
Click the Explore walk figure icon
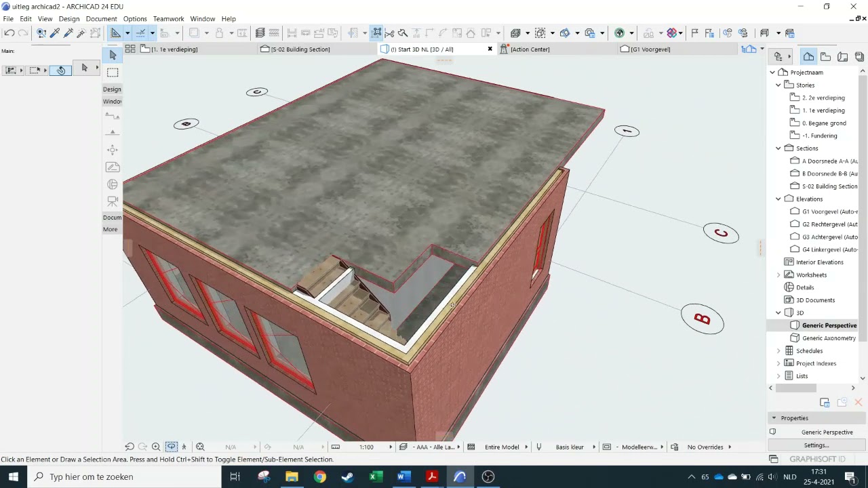(x=184, y=447)
